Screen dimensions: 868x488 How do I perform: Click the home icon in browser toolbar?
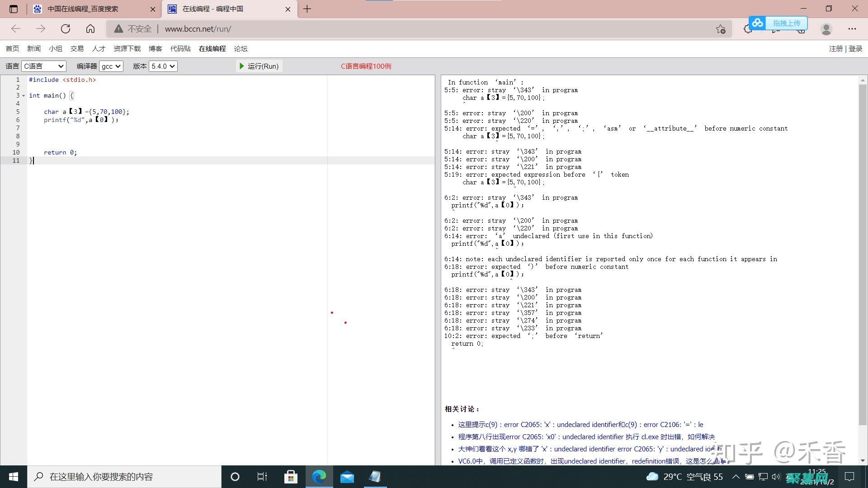[90, 29]
